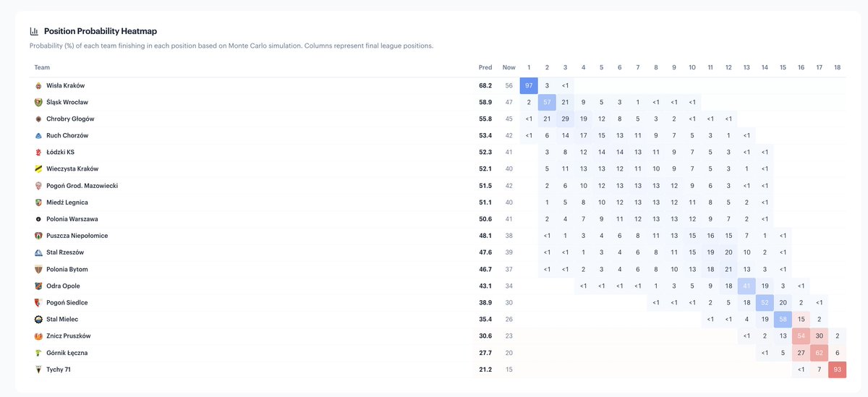Click the 58.9 predicted points value
The image size is (868, 397).
pyautogui.click(x=485, y=102)
